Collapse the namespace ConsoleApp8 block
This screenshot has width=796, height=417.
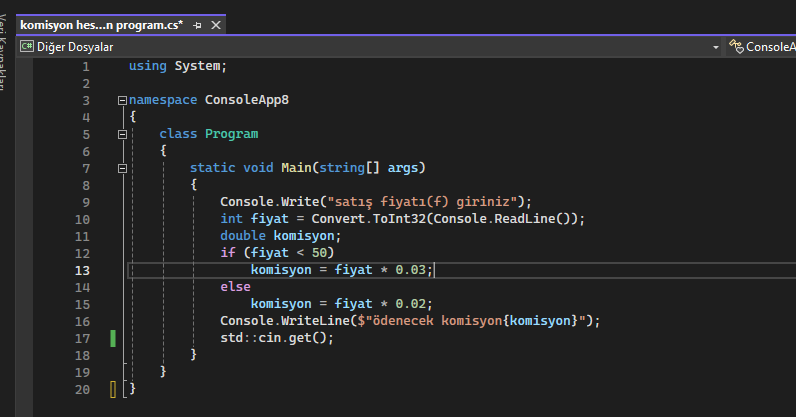[122, 100]
